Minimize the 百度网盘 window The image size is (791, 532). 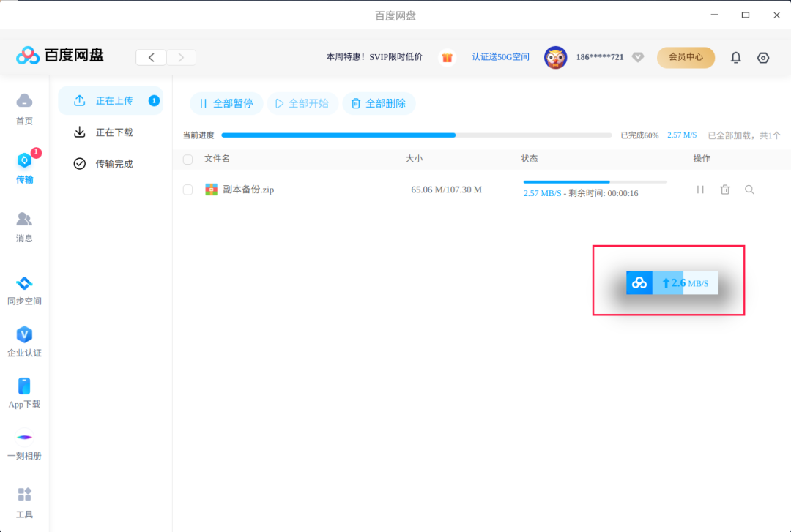(714, 15)
